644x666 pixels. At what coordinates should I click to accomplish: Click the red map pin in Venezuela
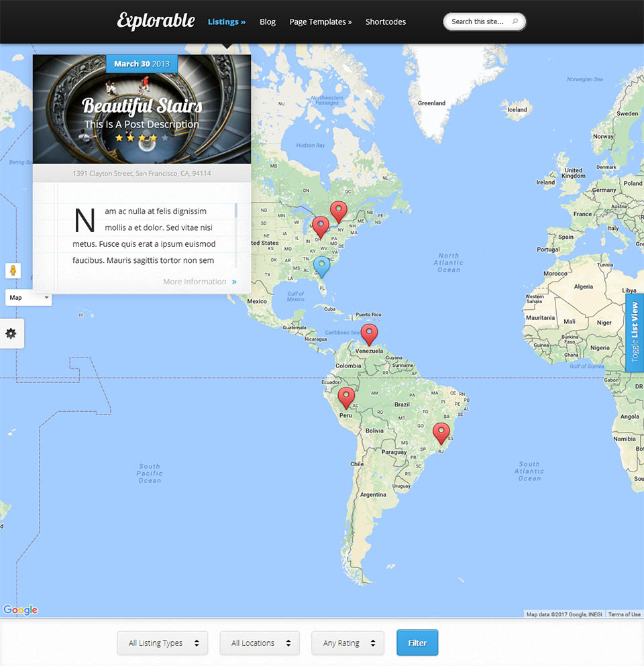pos(369,333)
